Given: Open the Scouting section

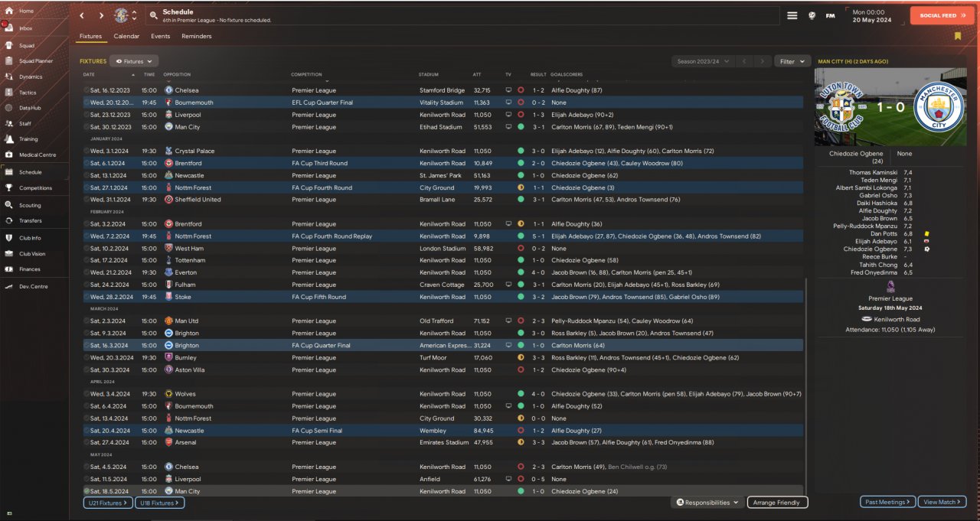Looking at the screenshot, I should coord(31,205).
